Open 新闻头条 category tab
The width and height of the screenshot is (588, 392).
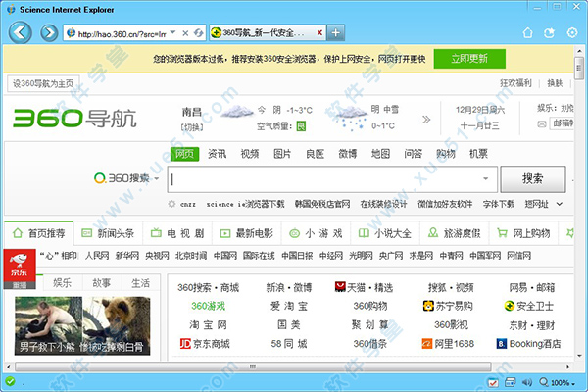109,233
